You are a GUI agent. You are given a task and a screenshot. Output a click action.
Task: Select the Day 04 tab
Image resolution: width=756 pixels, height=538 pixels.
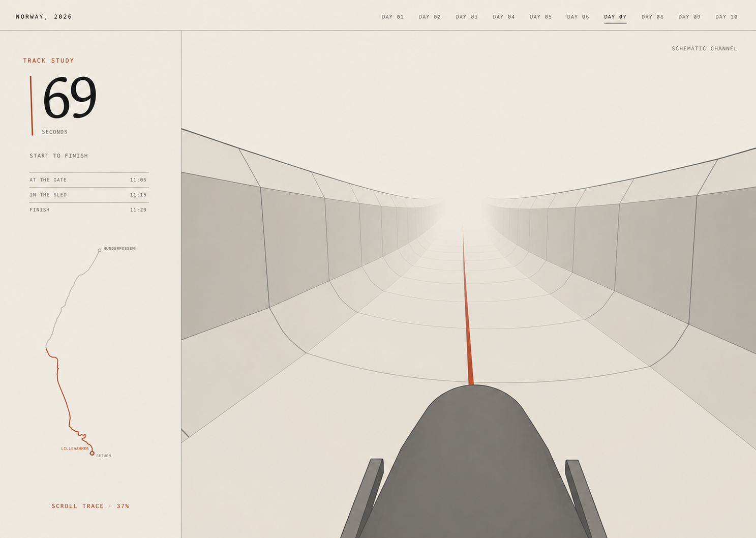tap(504, 17)
